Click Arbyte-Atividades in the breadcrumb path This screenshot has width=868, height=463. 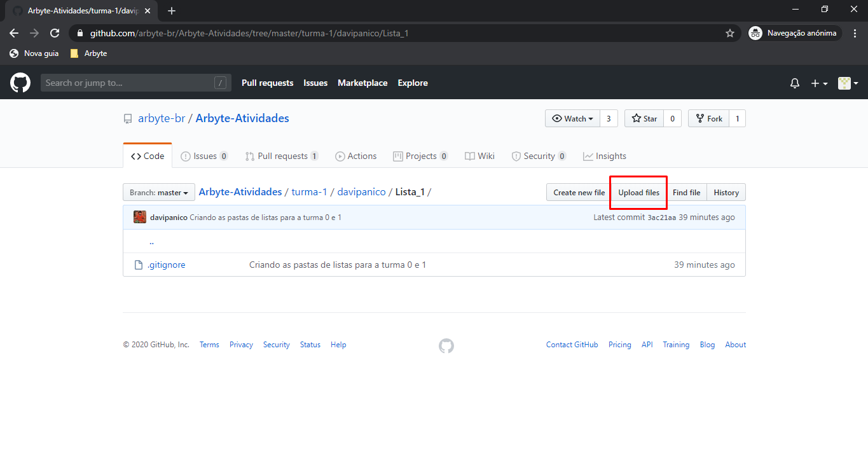pyautogui.click(x=240, y=192)
